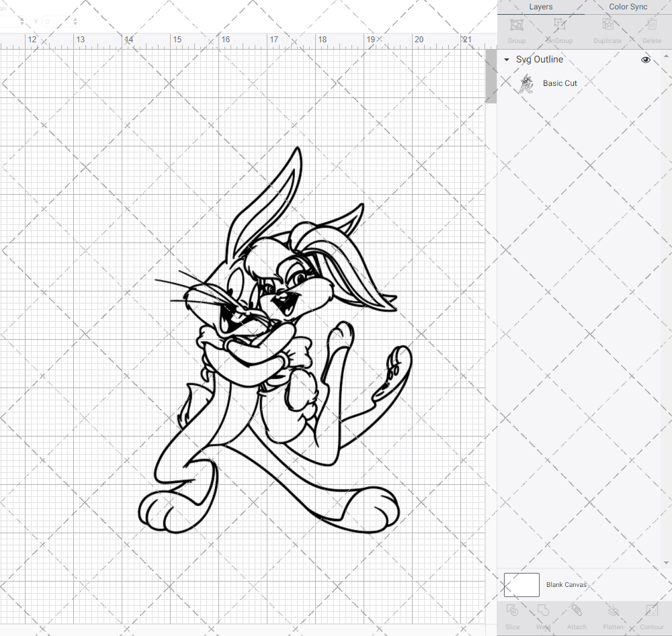Viewport: 672px width, 636px height.
Task: Select the Basic Cut layer label
Action: point(560,83)
